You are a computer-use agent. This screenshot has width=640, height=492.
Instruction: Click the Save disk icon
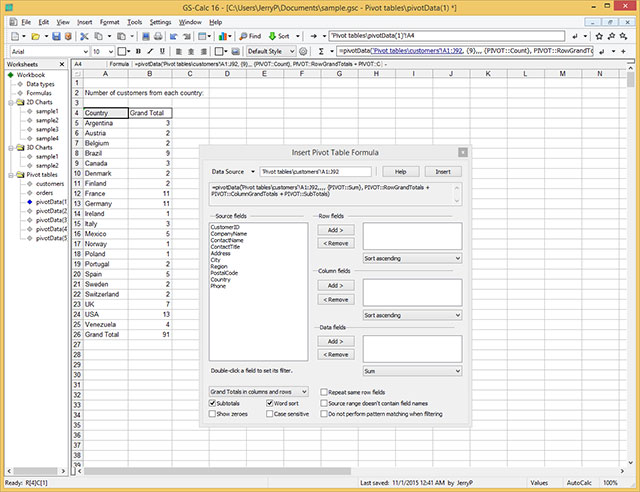tap(56, 35)
